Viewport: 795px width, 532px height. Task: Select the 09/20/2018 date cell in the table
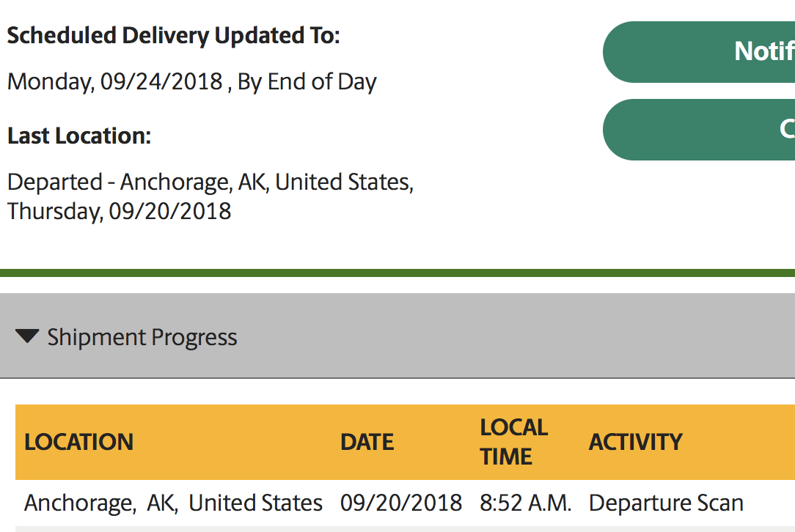[401, 503]
